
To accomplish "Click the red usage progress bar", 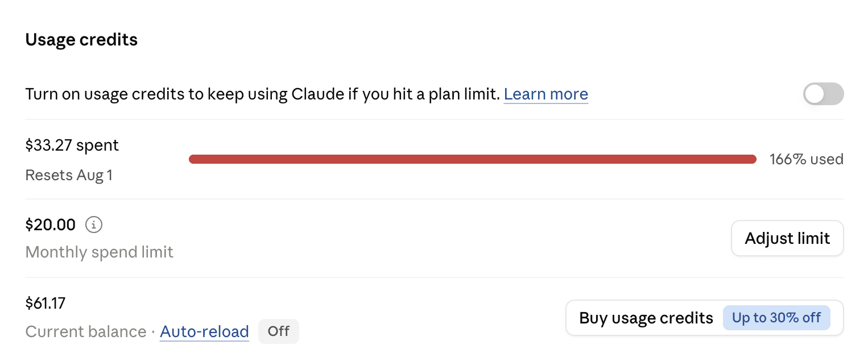I will coord(473,159).
